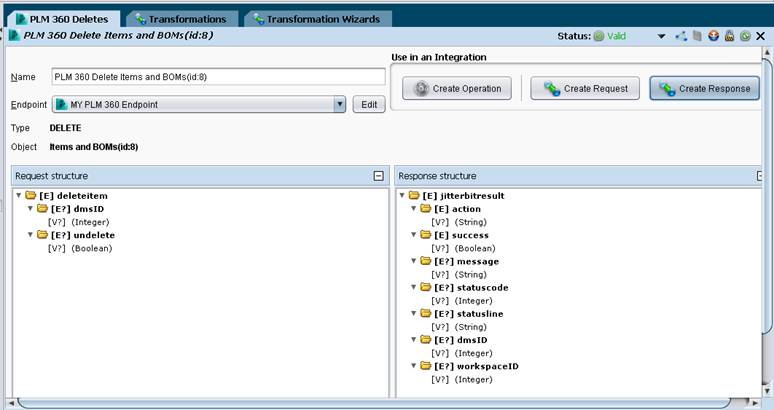Click the statusline folder icon

click(x=426, y=313)
